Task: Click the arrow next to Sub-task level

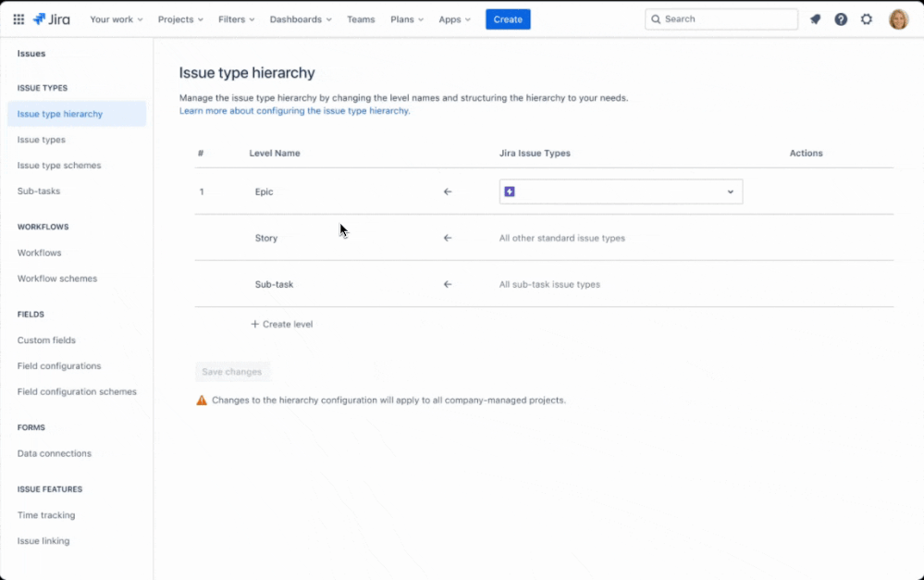Action: (x=447, y=284)
